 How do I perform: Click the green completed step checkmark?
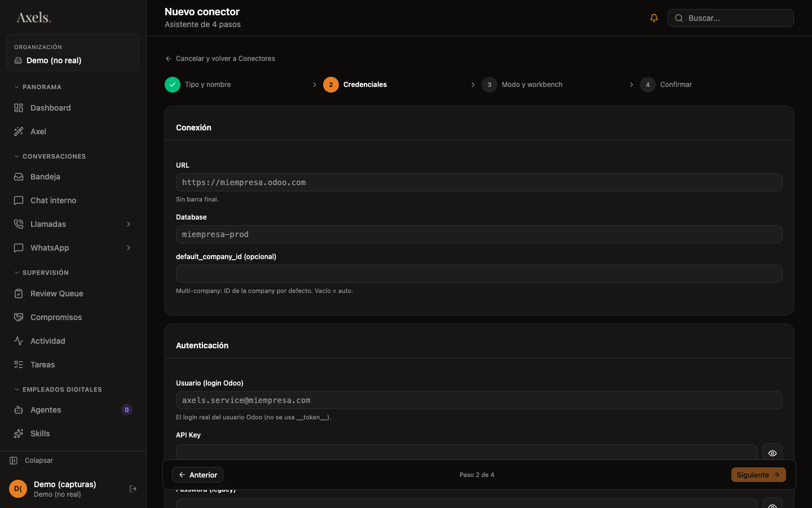pyautogui.click(x=173, y=85)
